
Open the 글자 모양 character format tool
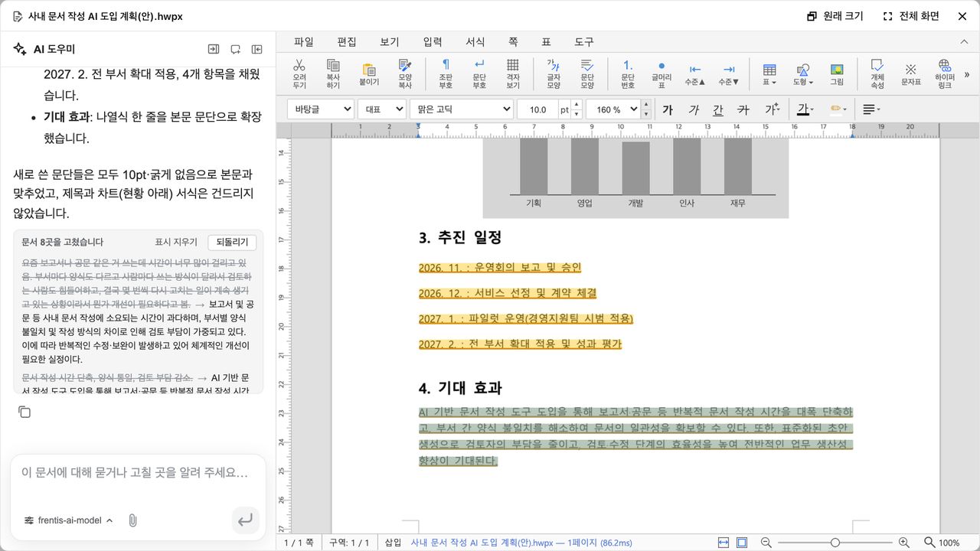pos(553,73)
